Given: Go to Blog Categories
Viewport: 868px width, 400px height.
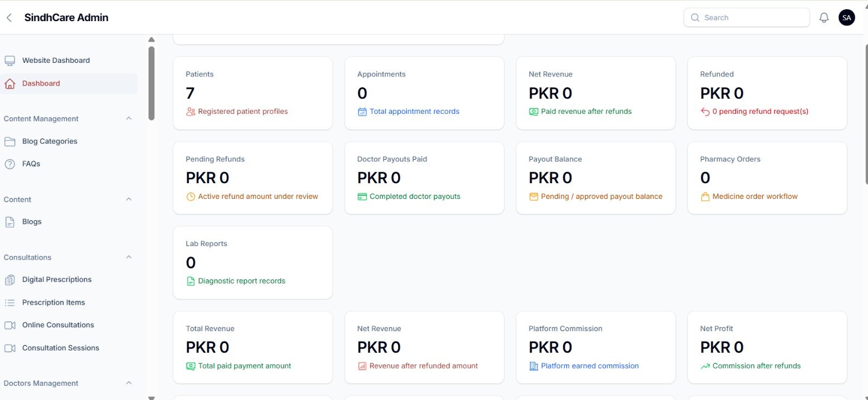Looking at the screenshot, I should pos(69,141).
